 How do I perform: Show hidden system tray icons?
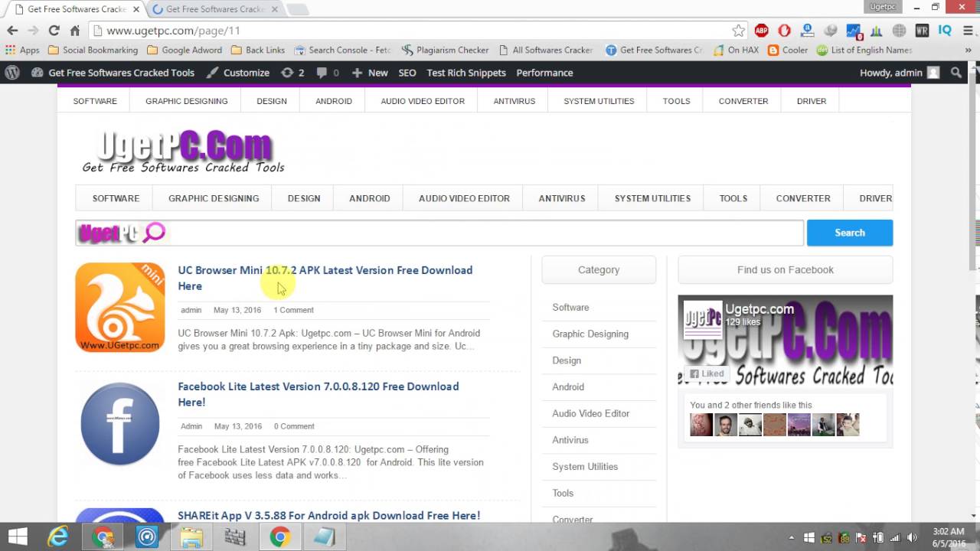pos(793,537)
